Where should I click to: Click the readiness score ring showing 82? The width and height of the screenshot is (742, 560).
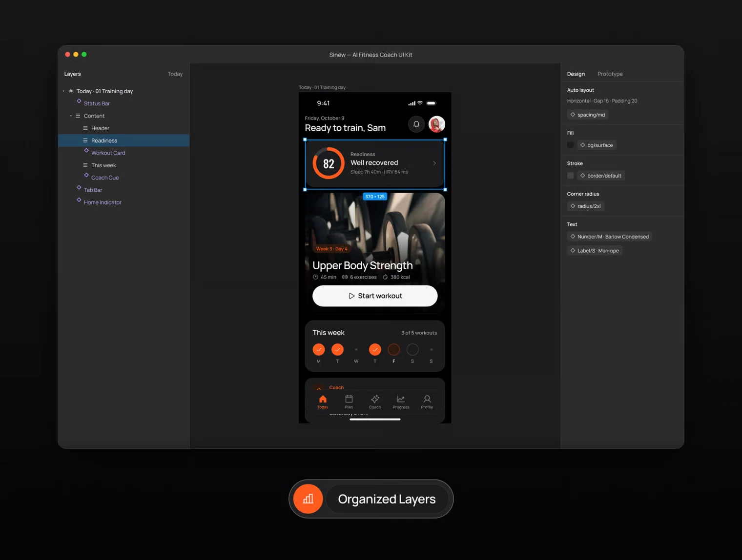(x=329, y=163)
